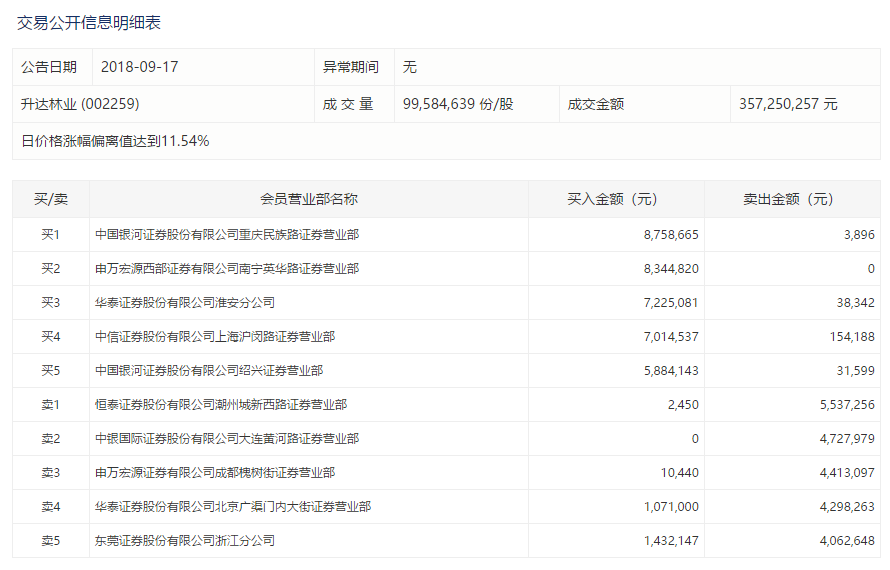The height and width of the screenshot is (570, 890).
Task: Open 恒泰证券湖州城新西路证券营业部 entry
Action: click(220, 405)
